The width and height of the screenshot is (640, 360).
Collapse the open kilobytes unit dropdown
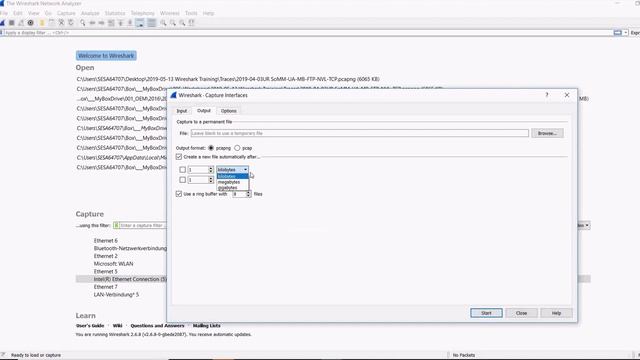point(232,169)
